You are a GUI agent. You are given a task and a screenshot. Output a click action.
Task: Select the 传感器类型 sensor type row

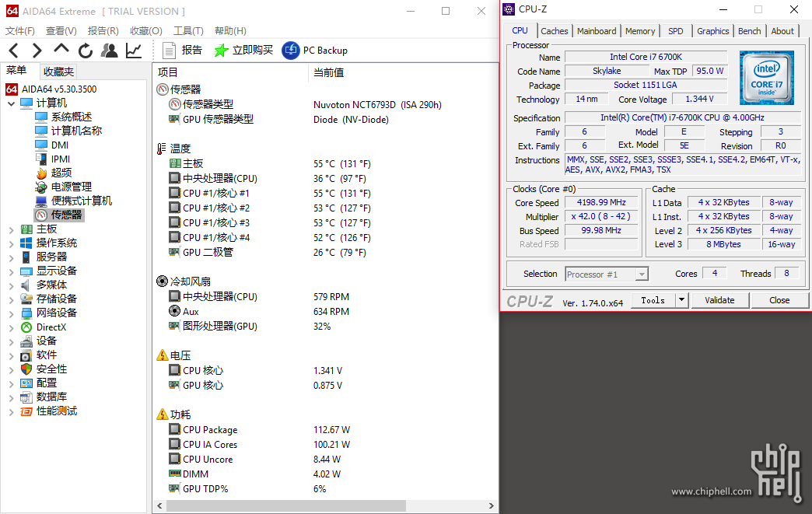[x=325, y=104]
